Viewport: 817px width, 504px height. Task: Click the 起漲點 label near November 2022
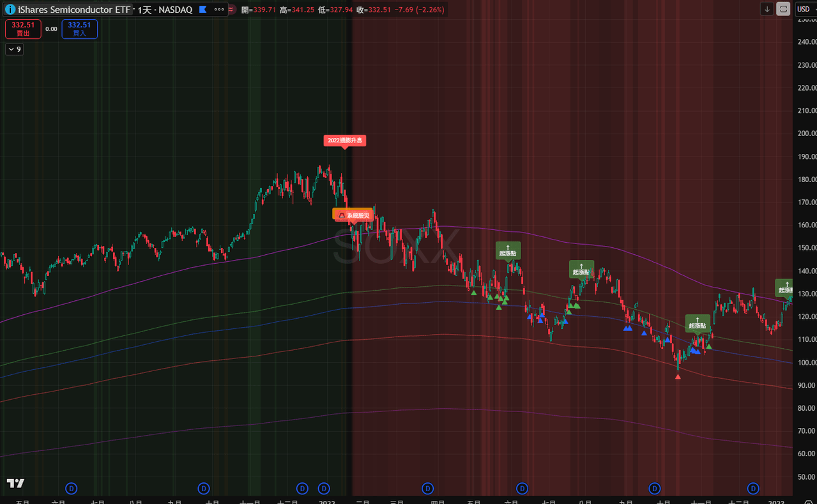698,323
